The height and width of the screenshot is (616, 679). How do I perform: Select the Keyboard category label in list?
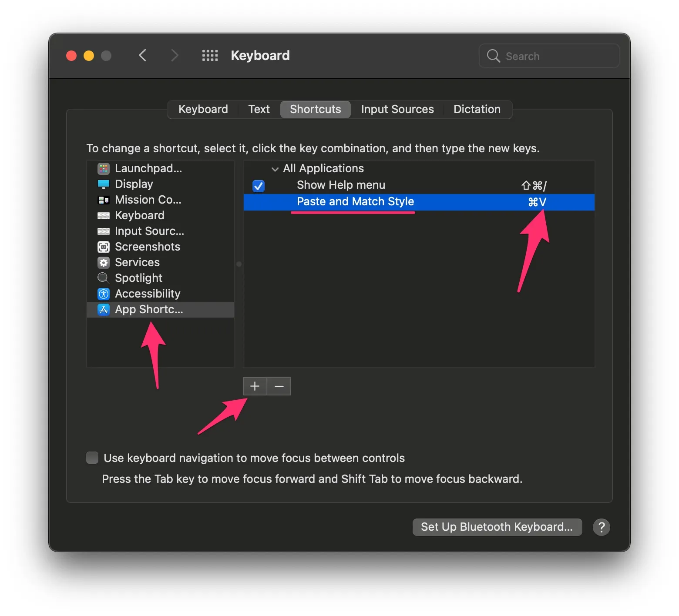coord(140,215)
